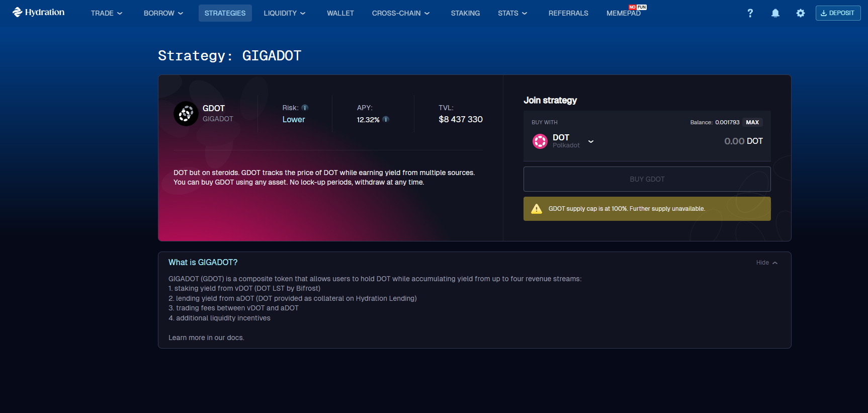Click the NO FUN badge
The image size is (868, 413).
tap(638, 7)
